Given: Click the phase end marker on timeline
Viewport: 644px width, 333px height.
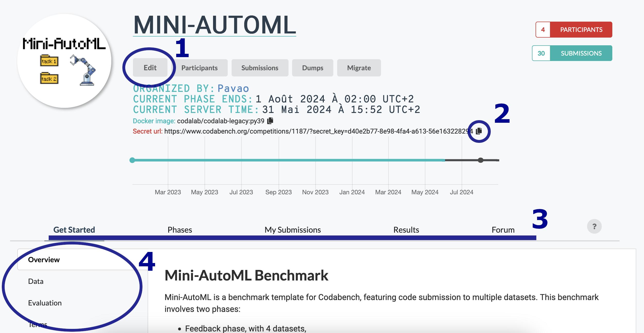Looking at the screenshot, I should [x=480, y=160].
